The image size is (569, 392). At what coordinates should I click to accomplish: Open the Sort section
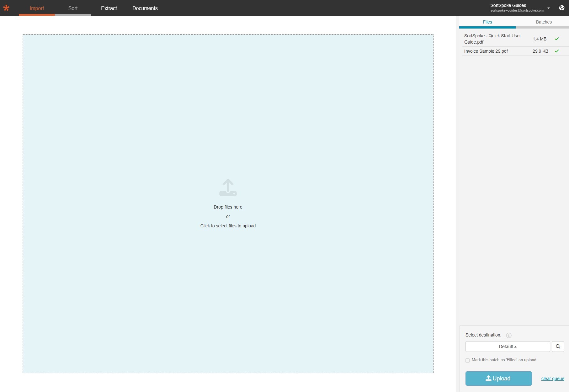point(73,8)
